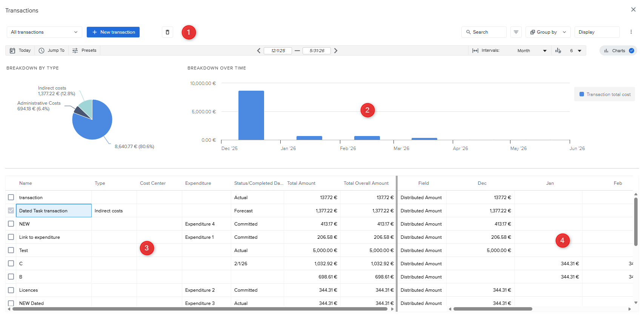The image size is (644, 317).
Task: Expand the All transactions dropdown
Action: [44, 32]
